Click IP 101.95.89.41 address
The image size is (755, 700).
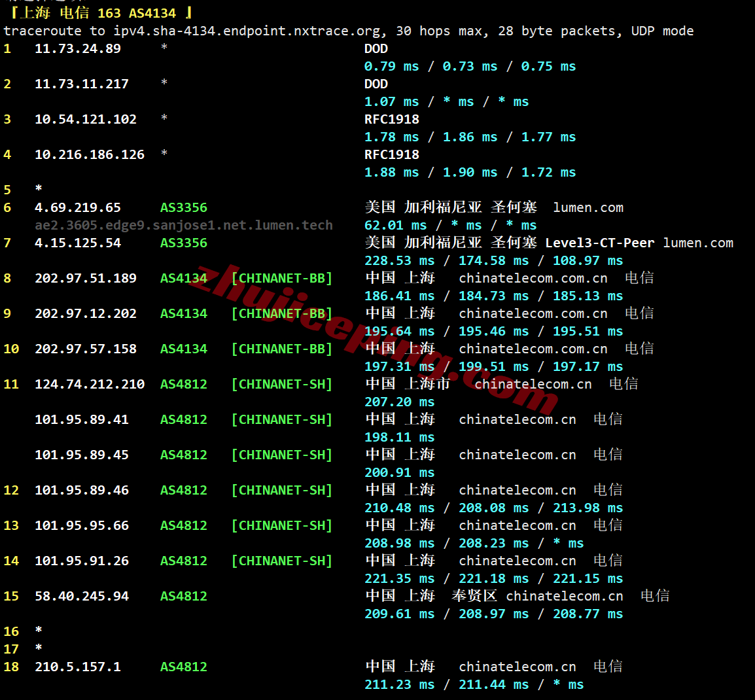pos(81,419)
